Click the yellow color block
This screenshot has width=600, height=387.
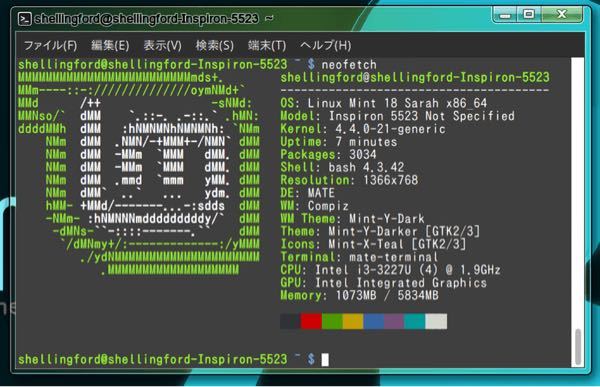click(x=353, y=321)
